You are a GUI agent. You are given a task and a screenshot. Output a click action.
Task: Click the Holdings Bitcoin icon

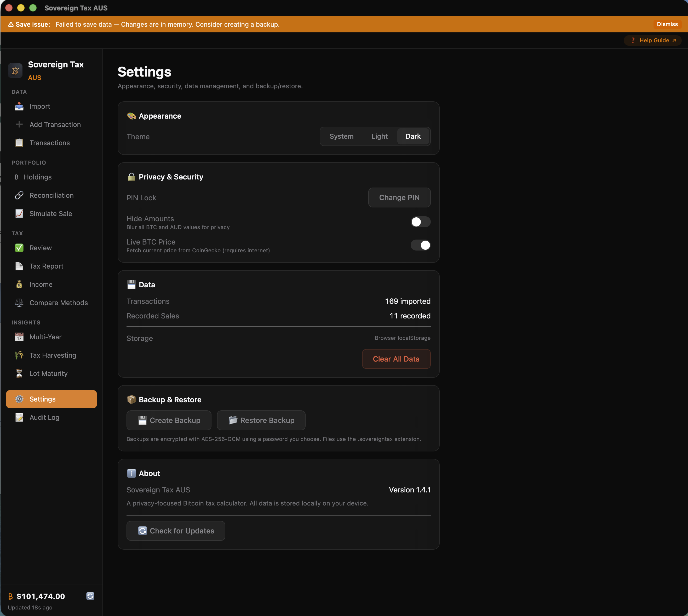coord(17,177)
